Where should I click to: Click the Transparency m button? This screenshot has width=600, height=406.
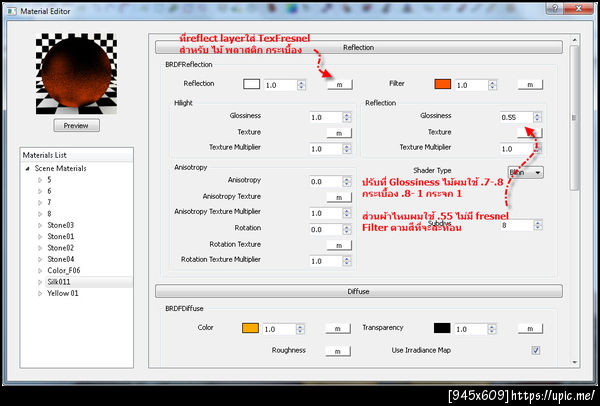[x=530, y=329]
